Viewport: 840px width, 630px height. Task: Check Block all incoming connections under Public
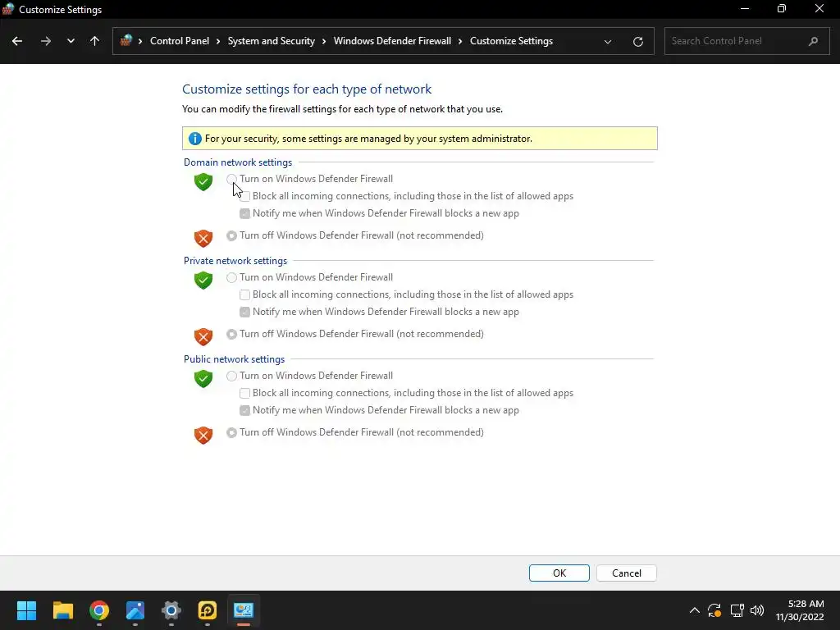(x=244, y=393)
